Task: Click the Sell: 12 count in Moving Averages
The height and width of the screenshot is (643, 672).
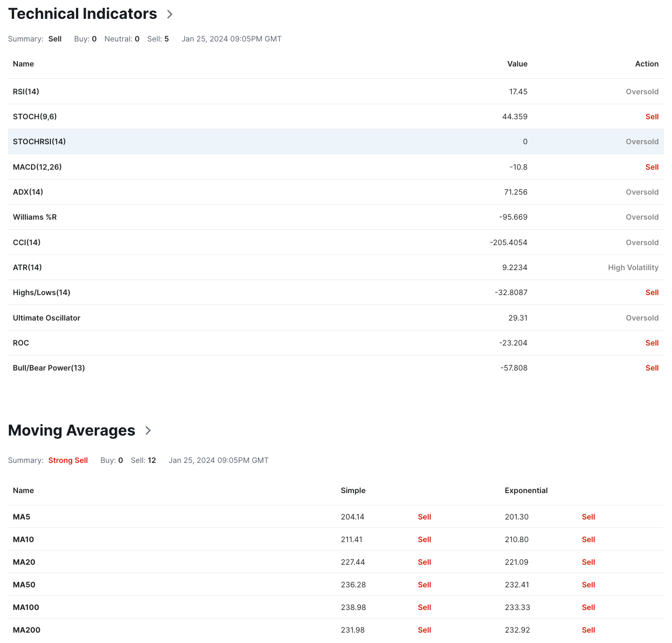Action: pyautogui.click(x=143, y=460)
